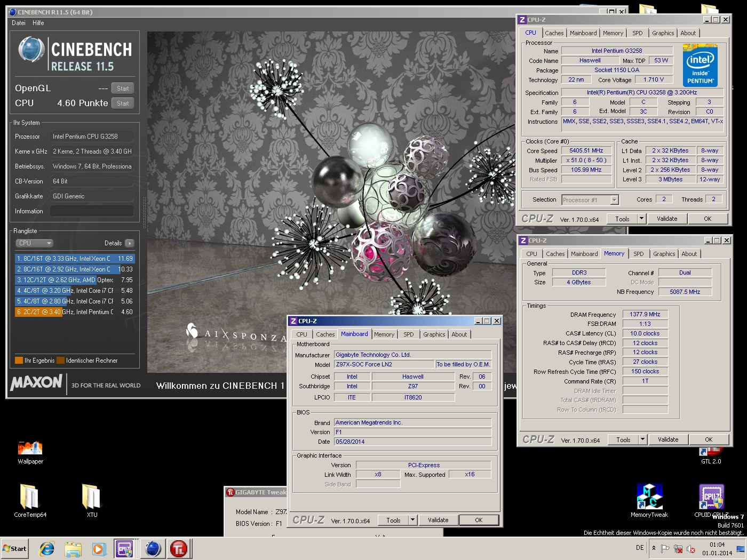Show hidden tray icons arrow
Image resolution: width=747 pixels, height=560 pixels.
click(x=654, y=548)
